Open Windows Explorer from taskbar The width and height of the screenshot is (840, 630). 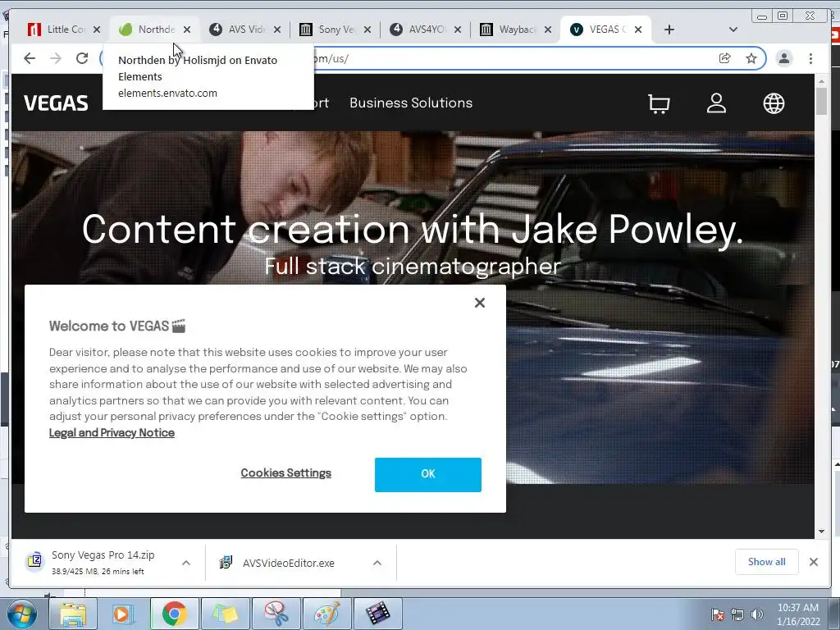[x=73, y=614]
